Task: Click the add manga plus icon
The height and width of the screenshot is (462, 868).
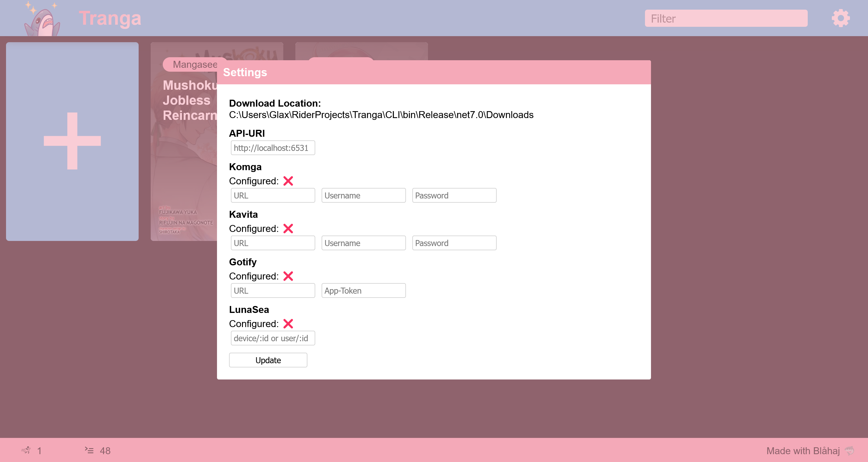Action: pos(72,141)
